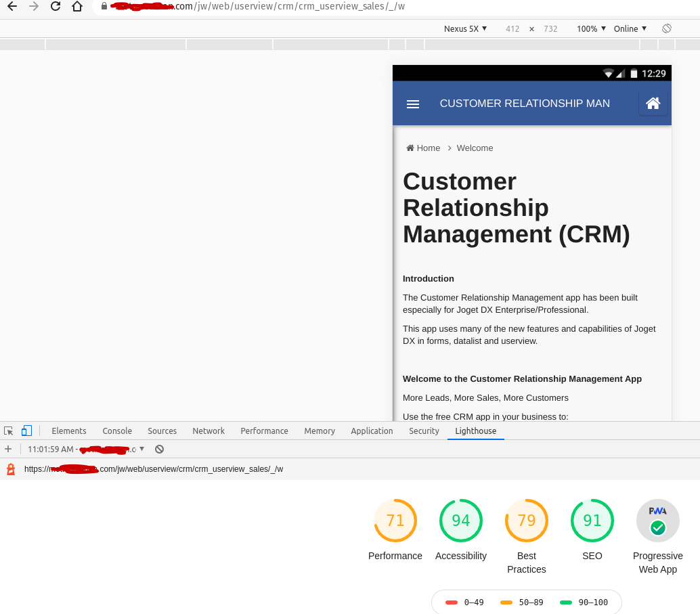Click the green 90–100 legend swatch

(566, 602)
